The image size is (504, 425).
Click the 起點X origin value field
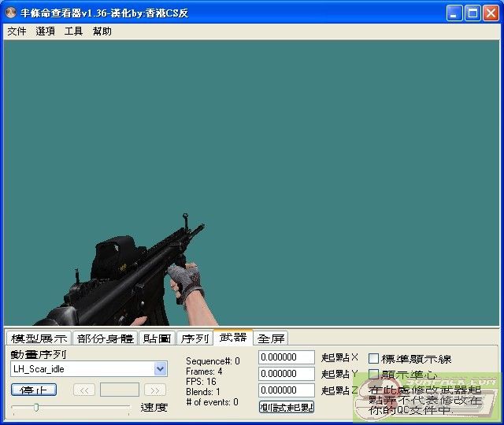[287, 357]
